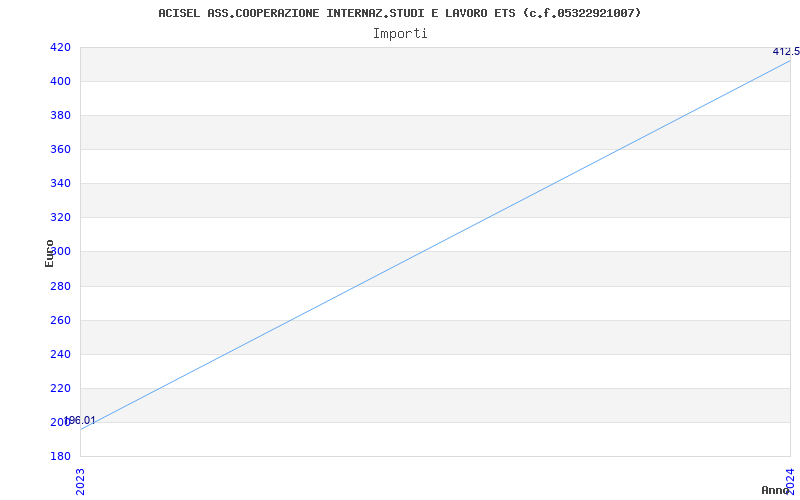Click the 280 y-axis value
800x500 pixels.
pos(60,286)
